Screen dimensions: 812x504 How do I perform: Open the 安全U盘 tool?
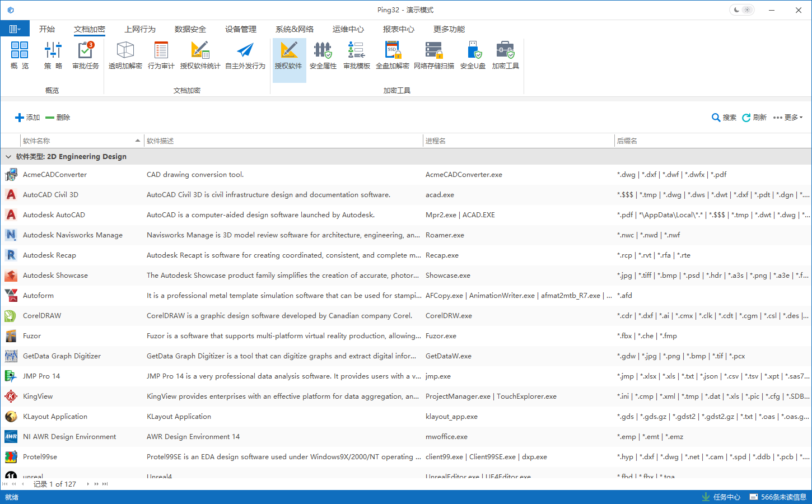473,55
